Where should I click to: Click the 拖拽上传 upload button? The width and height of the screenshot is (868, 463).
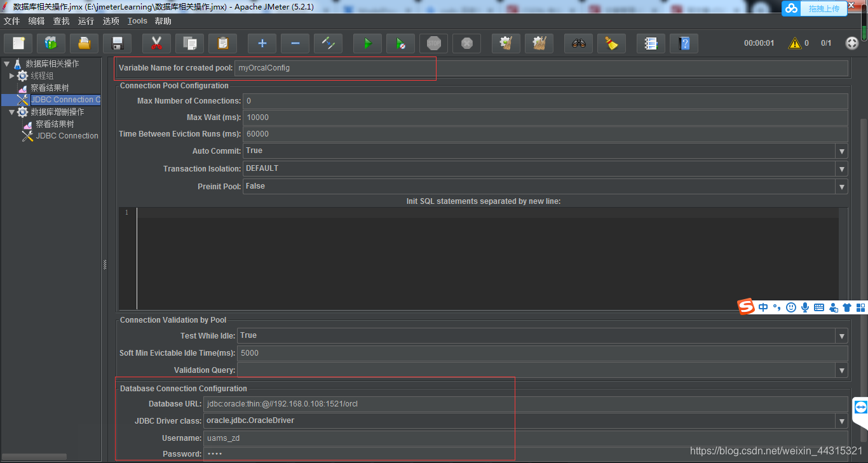click(824, 8)
